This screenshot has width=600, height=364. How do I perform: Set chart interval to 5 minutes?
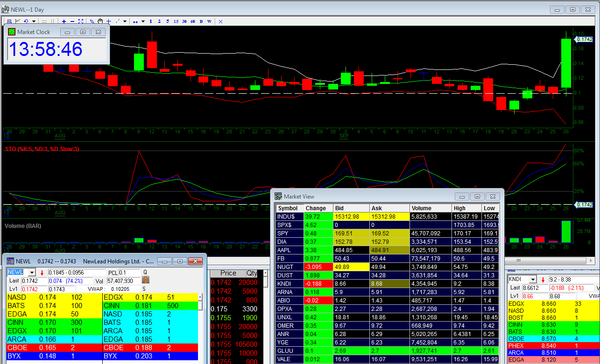click(x=168, y=21)
